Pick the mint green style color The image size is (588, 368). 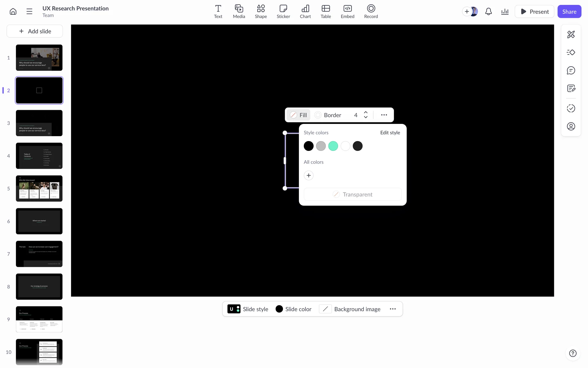click(333, 146)
